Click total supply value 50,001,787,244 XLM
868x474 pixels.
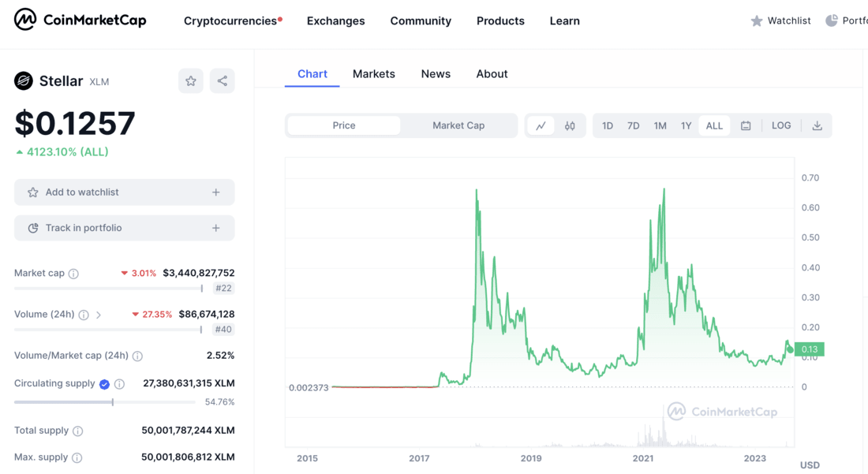189,431
